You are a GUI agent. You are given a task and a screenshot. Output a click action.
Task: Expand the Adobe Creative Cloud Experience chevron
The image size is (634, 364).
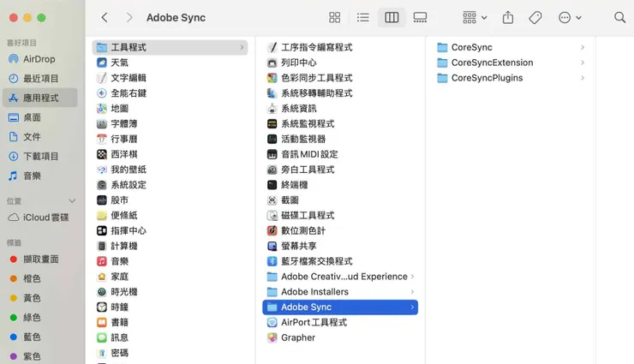[x=412, y=277]
